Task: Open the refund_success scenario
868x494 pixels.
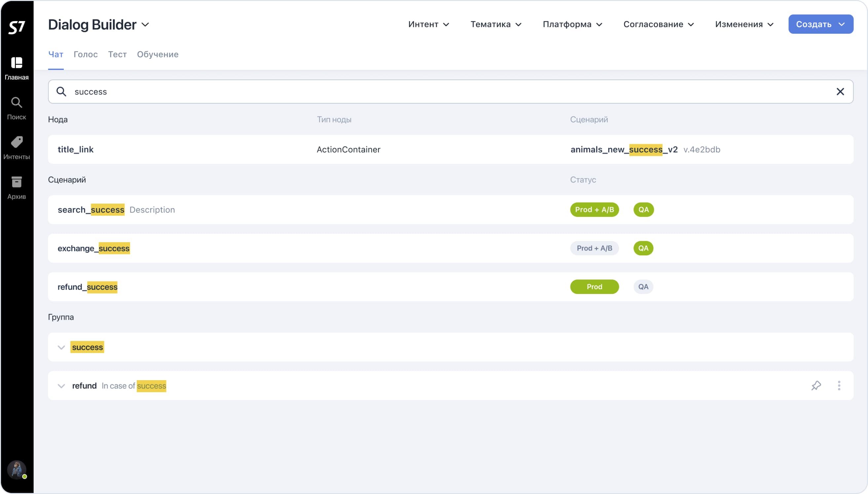Action: [x=450, y=287]
